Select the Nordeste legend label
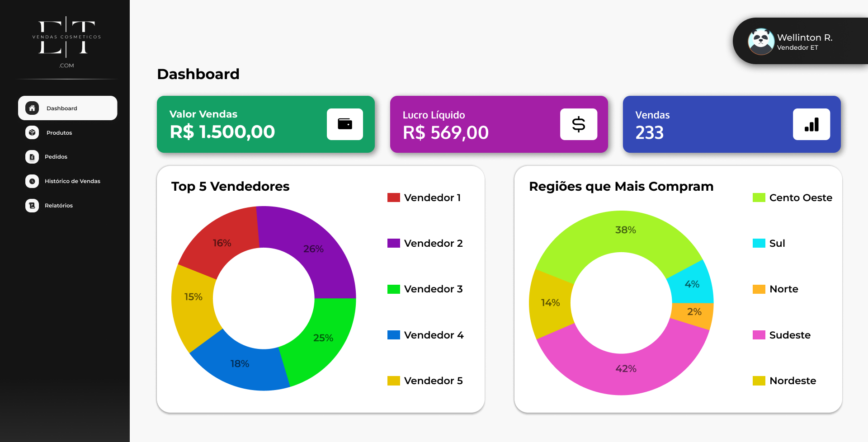The height and width of the screenshot is (442, 868). pos(793,381)
